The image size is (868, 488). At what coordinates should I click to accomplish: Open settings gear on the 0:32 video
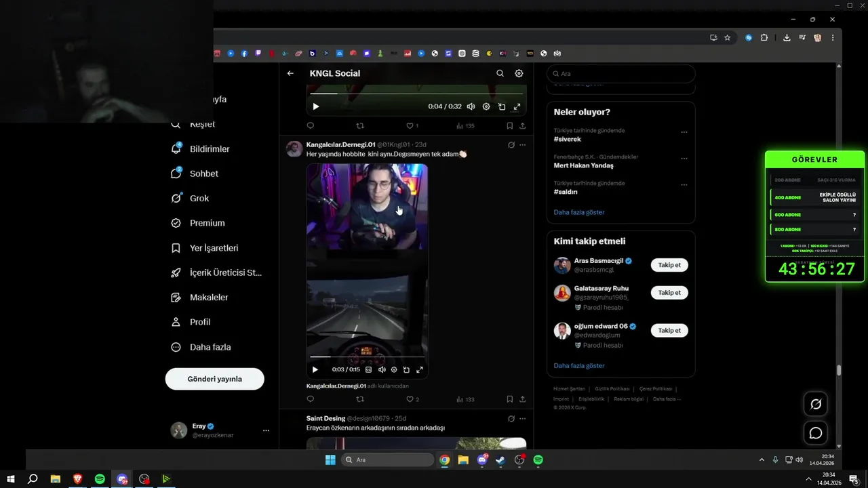(x=486, y=106)
